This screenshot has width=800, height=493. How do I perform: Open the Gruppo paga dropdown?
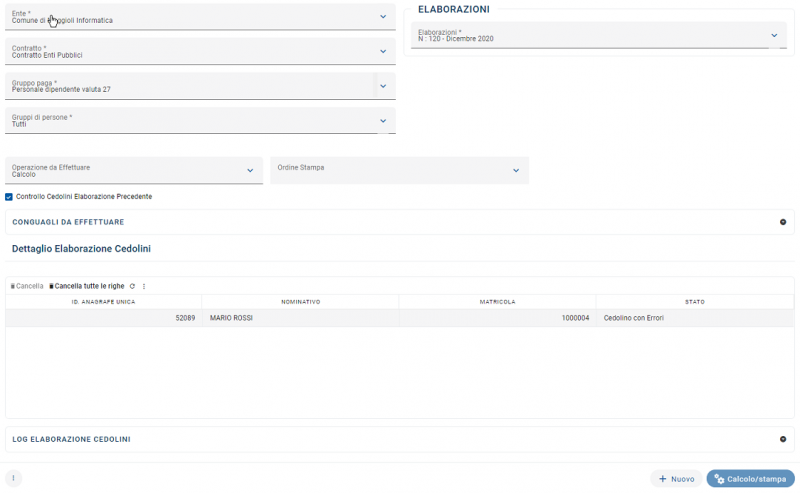click(200, 86)
